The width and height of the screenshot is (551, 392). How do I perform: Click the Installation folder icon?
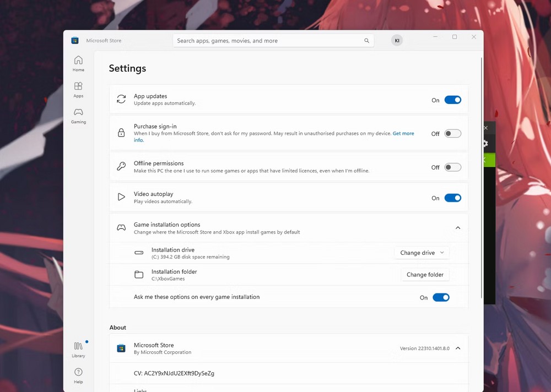coord(139,274)
